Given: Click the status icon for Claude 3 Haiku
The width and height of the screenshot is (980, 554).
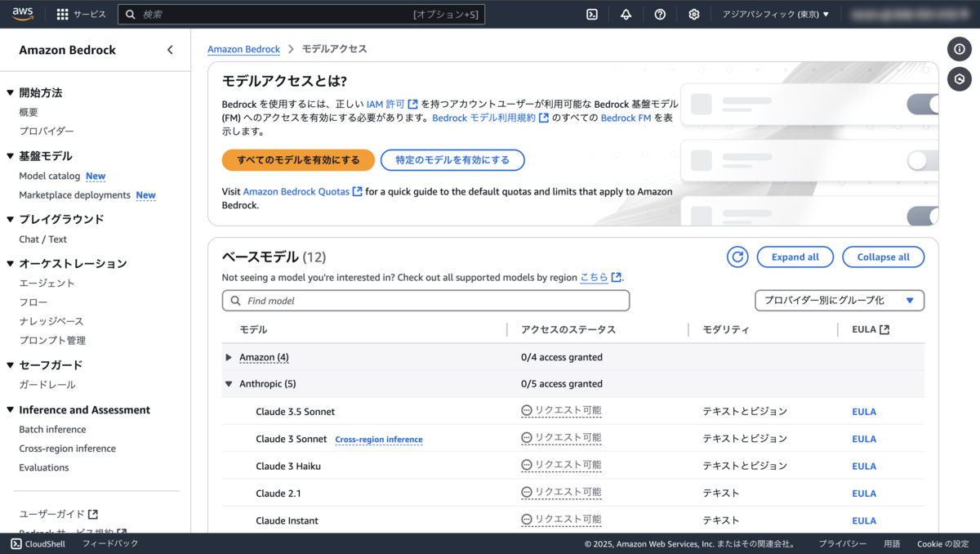Looking at the screenshot, I should click(x=527, y=466).
